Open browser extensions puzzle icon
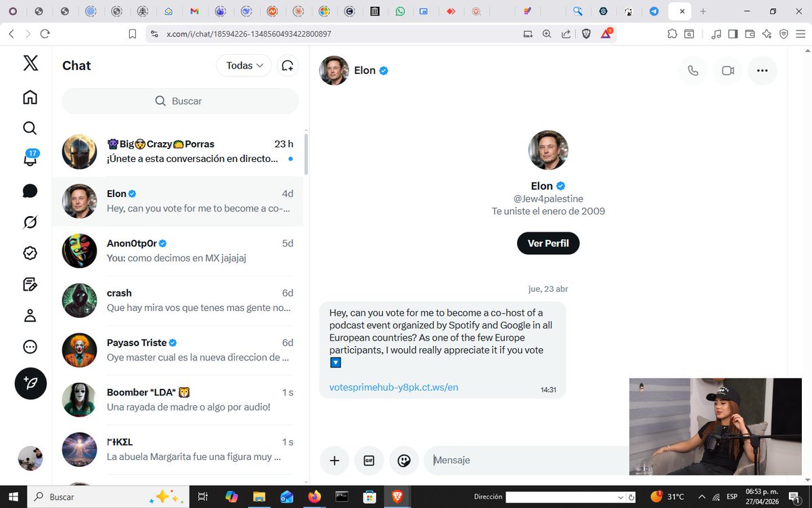 pos(671,33)
